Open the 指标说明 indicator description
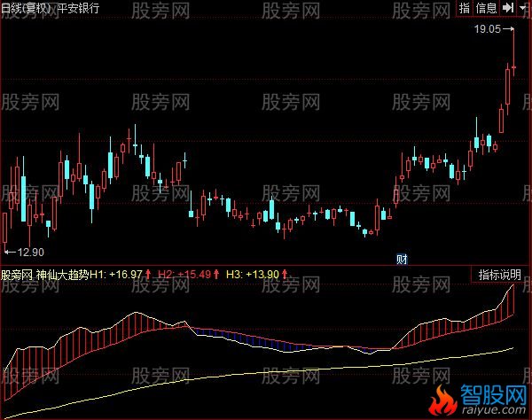This screenshot has height=420, width=532. point(500,275)
